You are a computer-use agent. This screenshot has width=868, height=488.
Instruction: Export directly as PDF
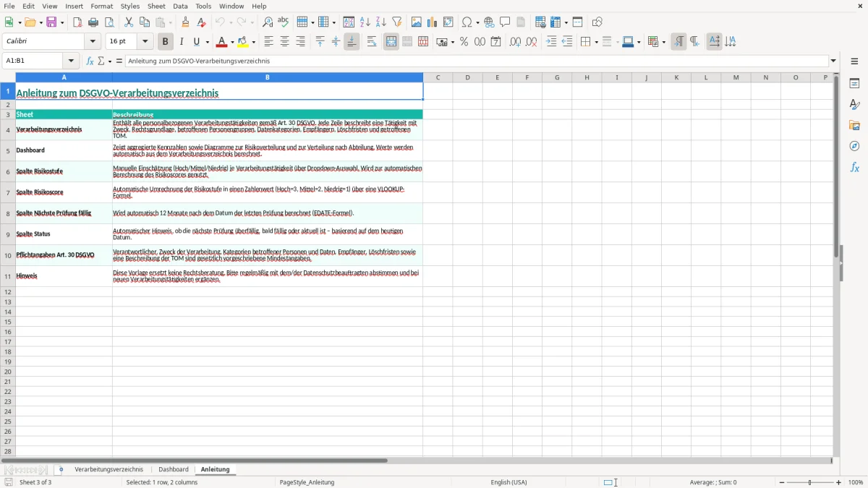coord(77,22)
